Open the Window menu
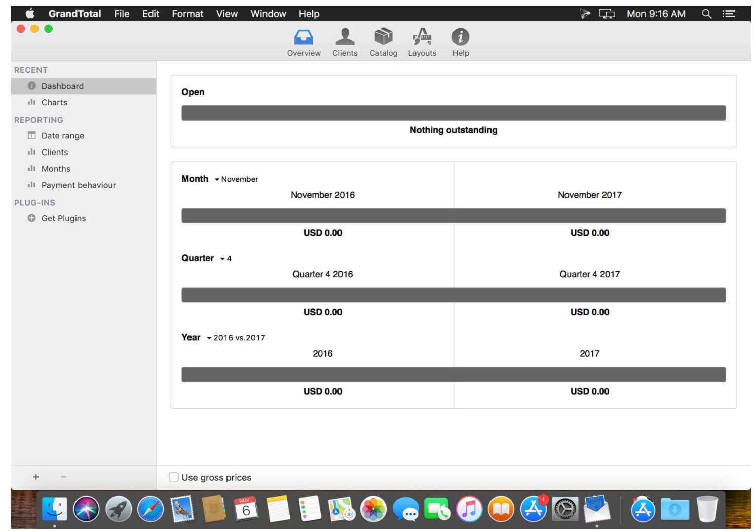The height and width of the screenshot is (532, 756). tap(268, 14)
